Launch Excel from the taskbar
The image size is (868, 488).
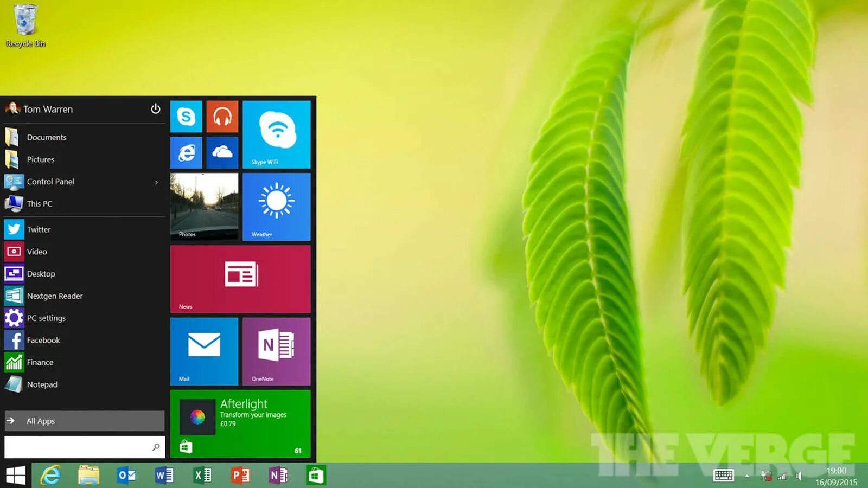(x=202, y=476)
